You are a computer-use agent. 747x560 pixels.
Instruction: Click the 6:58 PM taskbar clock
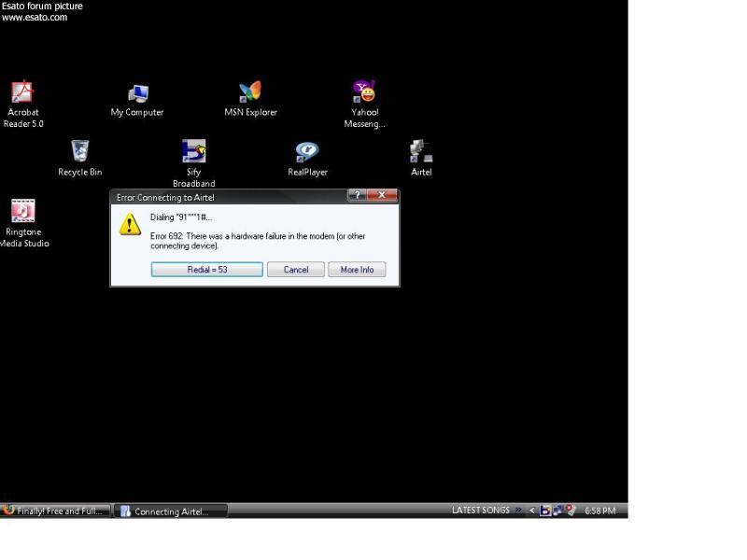(x=599, y=511)
